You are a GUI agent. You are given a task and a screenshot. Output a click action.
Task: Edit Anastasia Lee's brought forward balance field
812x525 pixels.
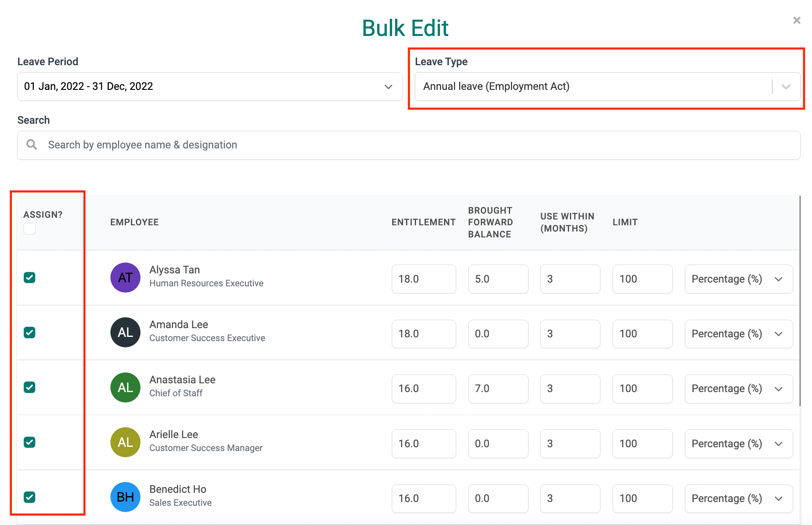click(498, 389)
